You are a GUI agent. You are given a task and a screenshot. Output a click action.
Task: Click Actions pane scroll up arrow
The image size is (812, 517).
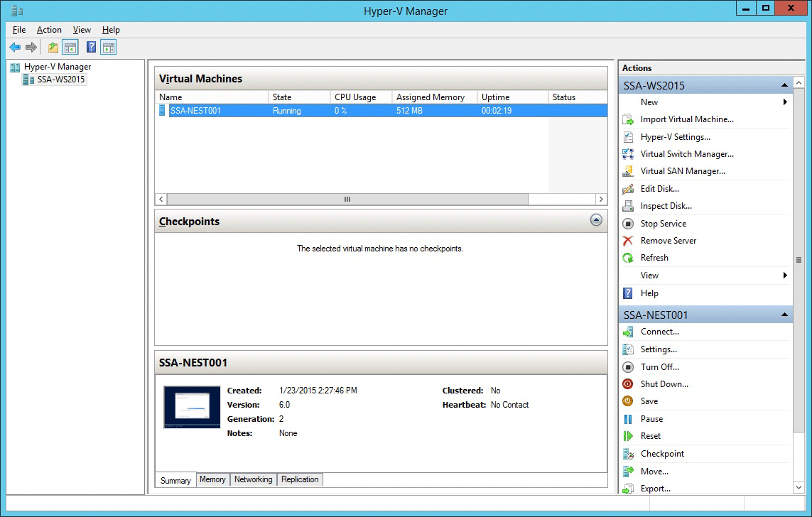pyautogui.click(x=799, y=83)
